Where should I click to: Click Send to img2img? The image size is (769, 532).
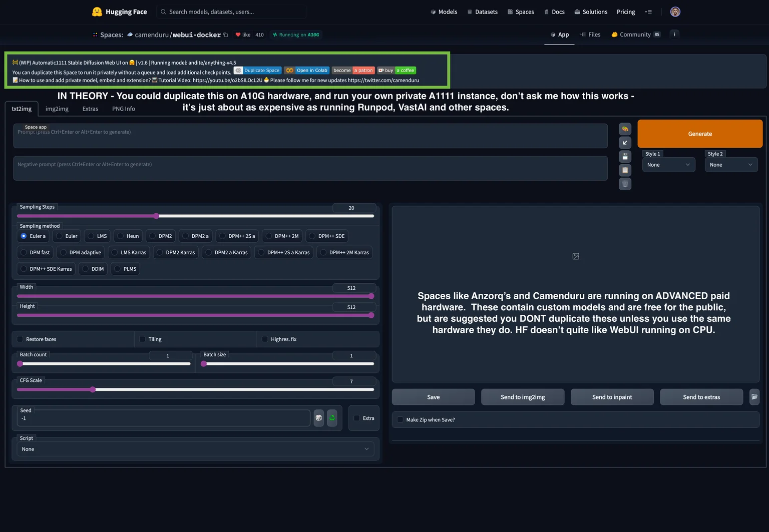[x=523, y=397]
